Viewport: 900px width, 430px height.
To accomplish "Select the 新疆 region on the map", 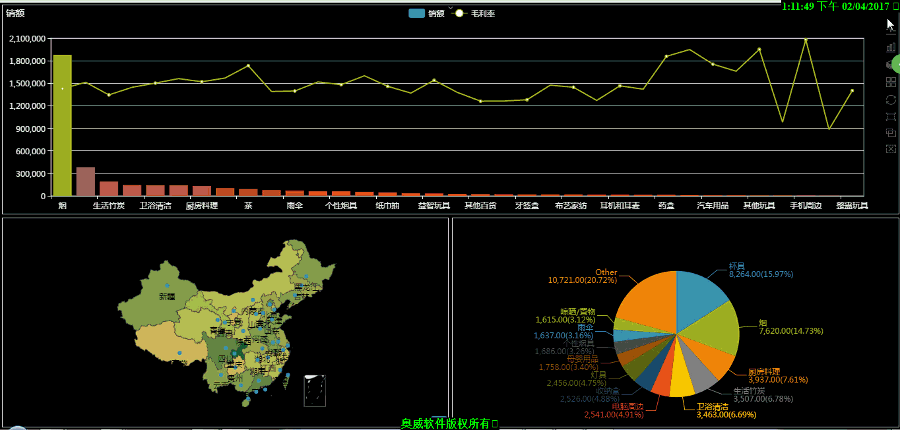I will coord(165,295).
